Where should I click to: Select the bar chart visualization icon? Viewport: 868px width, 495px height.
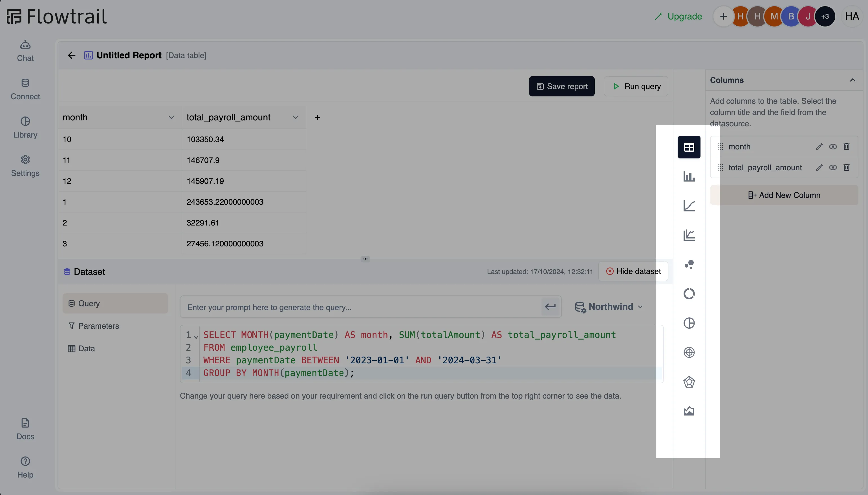(689, 176)
